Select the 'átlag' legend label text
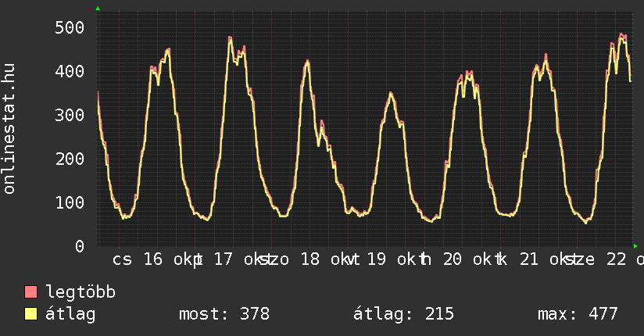This screenshot has height=336, width=644. (x=71, y=314)
